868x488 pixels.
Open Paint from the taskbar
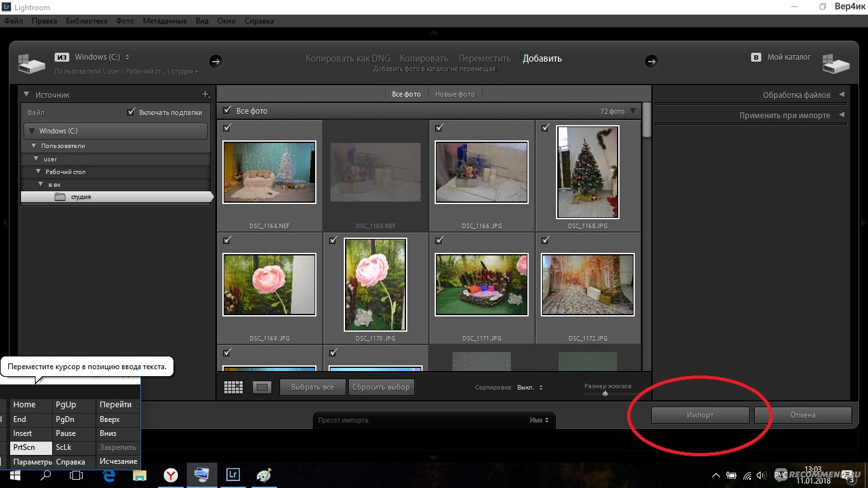pos(264,475)
